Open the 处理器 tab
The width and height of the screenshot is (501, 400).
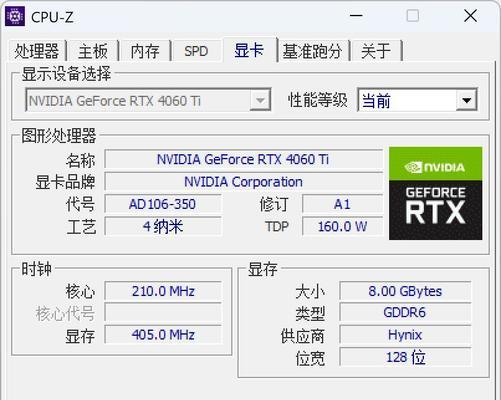(37, 51)
